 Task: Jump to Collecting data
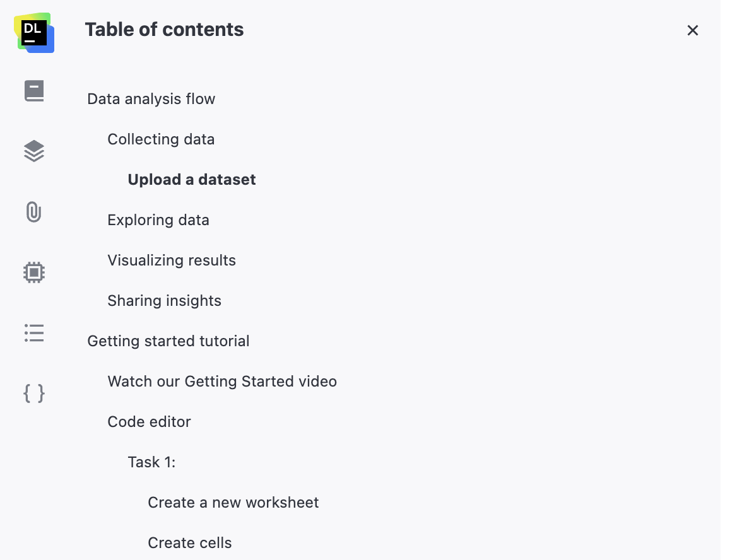tap(161, 139)
